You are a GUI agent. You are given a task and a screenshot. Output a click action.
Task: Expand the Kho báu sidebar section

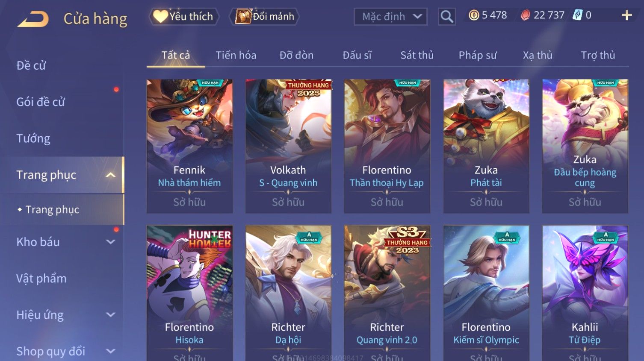pos(110,242)
